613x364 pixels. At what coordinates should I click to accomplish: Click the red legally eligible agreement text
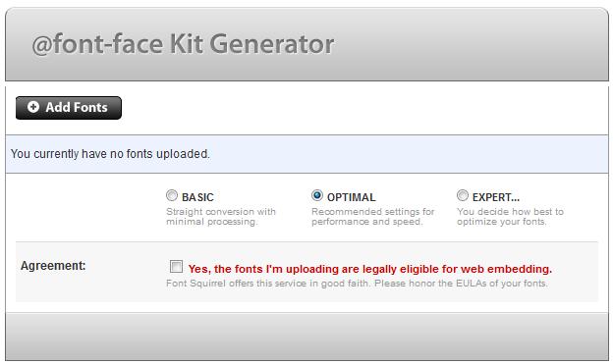point(369,269)
